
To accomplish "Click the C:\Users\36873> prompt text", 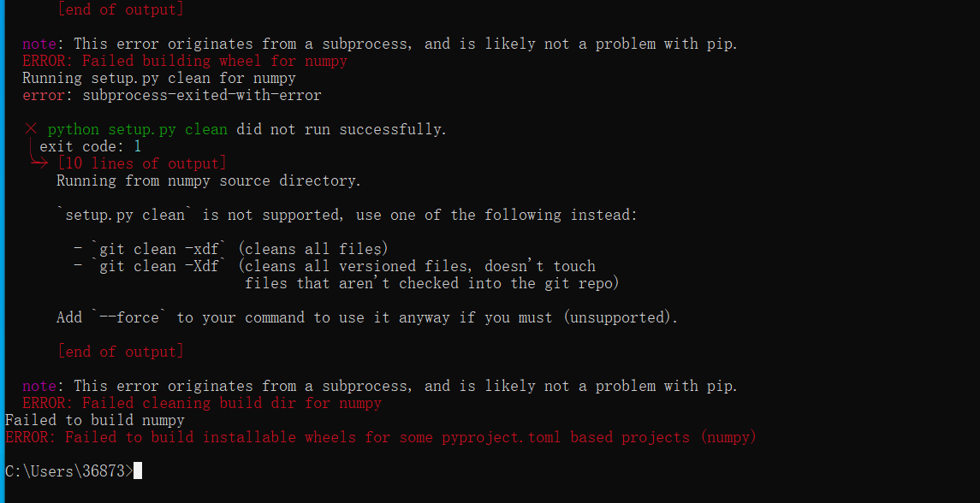I will [68, 471].
